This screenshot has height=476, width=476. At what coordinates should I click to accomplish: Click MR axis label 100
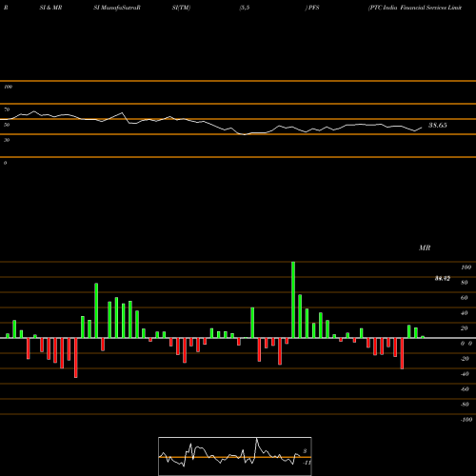(x=466, y=268)
